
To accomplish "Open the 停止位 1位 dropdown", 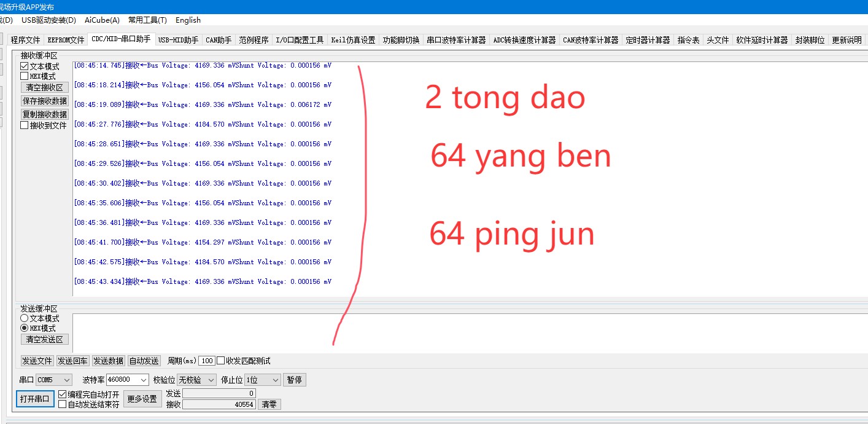I will point(262,380).
